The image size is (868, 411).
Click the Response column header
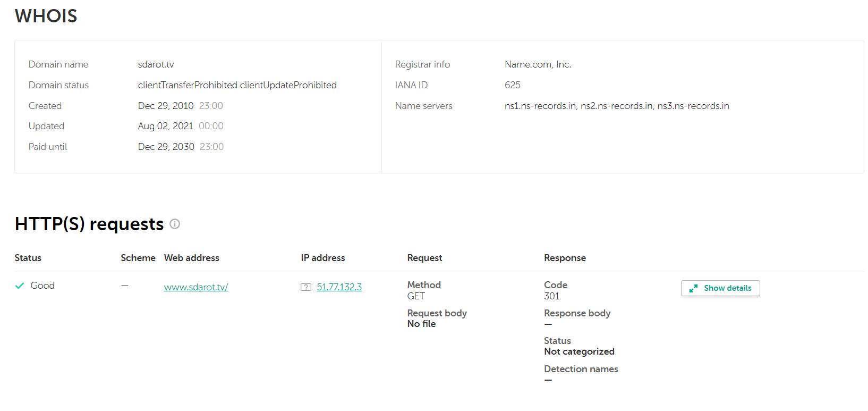[x=565, y=258]
